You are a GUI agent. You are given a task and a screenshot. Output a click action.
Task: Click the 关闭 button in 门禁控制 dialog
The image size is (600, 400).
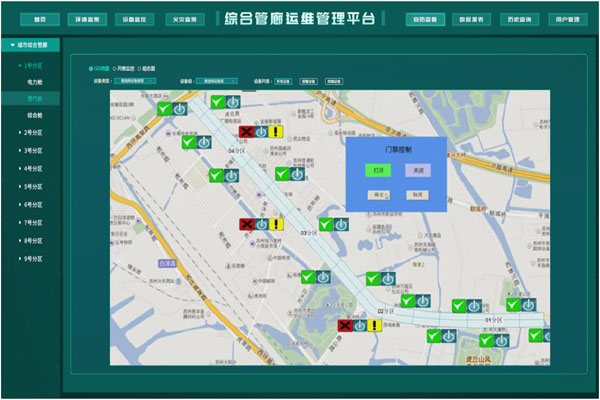click(x=417, y=170)
